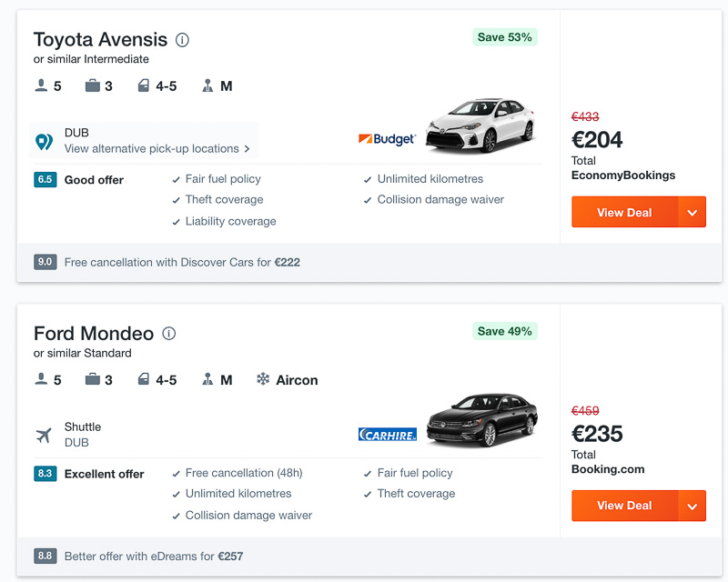Viewport: 728px width, 582px height.
Task: Expand the dropdown arrow beside the EconomyBookings View Deal button
Action: point(692,212)
